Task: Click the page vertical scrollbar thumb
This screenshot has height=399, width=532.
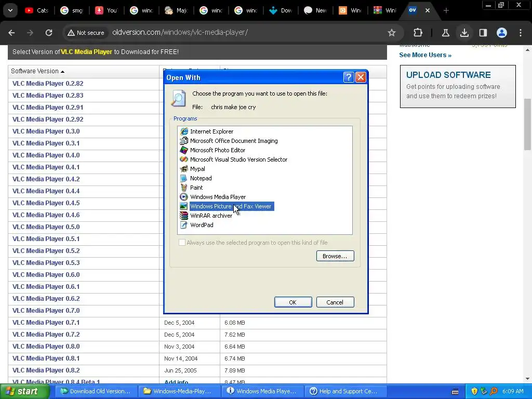Action: pos(527,124)
